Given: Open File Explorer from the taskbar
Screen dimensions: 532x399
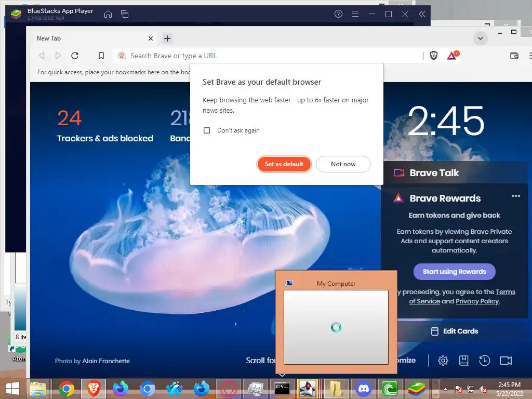Looking at the screenshot, I should (x=38, y=389).
